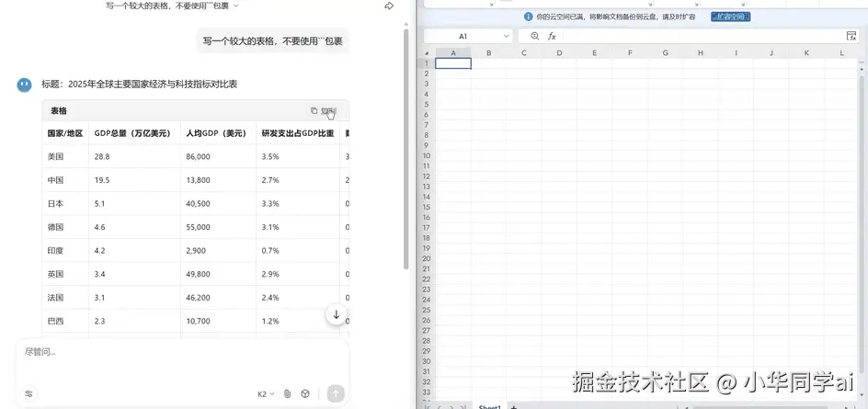Select column F header
Image resolution: width=868 pixels, height=409 pixels.
point(630,53)
